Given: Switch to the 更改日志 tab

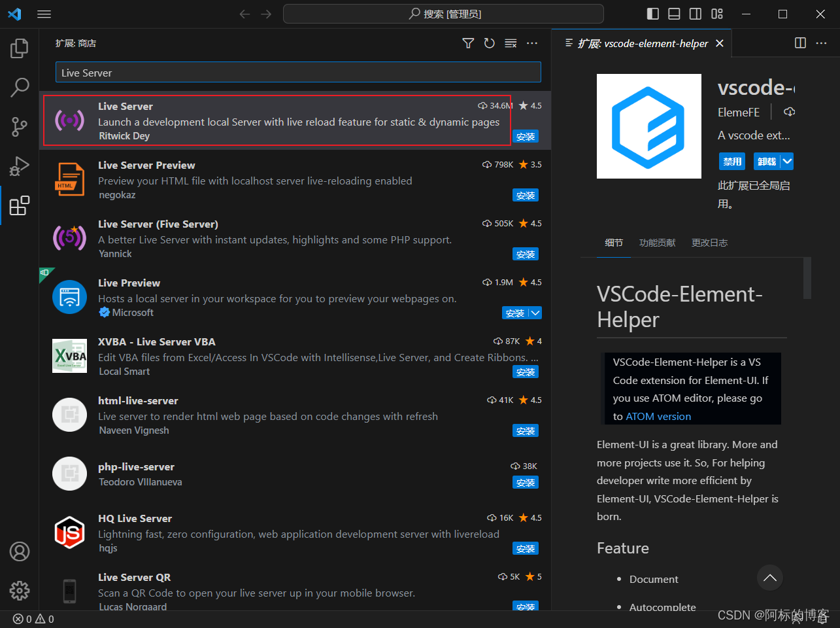Looking at the screenshot, I should (709, 242).
